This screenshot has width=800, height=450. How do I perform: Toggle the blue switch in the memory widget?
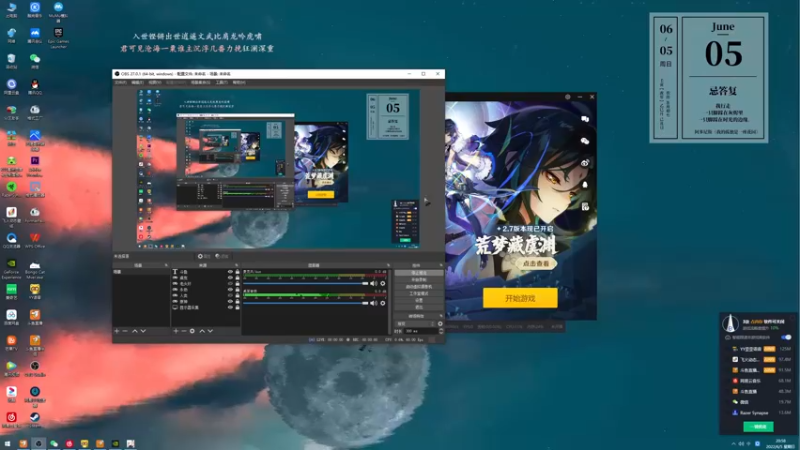click(x=786, y=337)
